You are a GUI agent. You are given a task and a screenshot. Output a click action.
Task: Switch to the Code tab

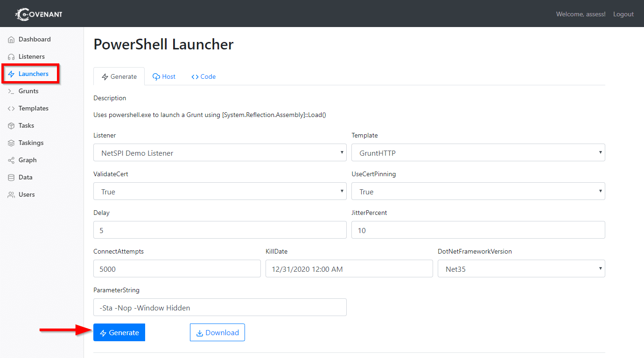tap(203, 76)
